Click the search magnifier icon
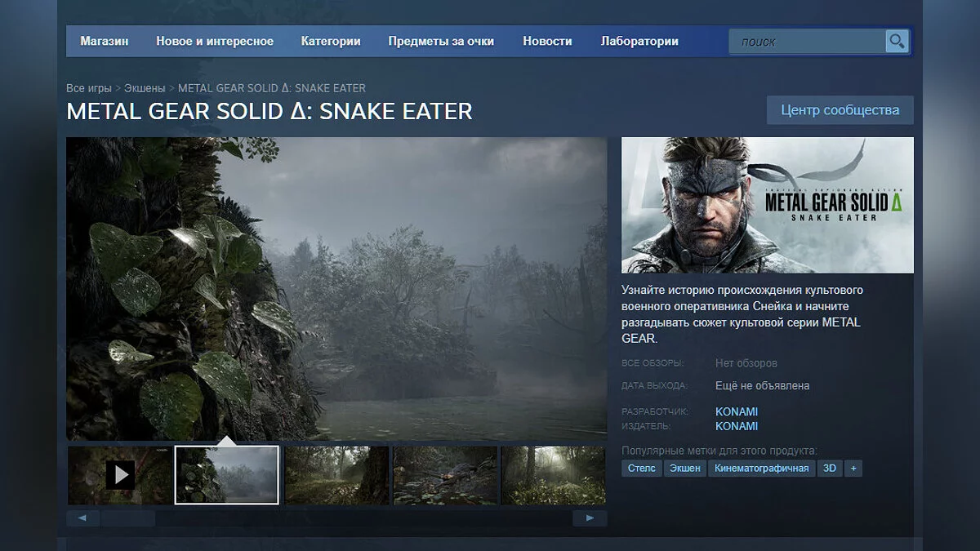 (897, 41)
